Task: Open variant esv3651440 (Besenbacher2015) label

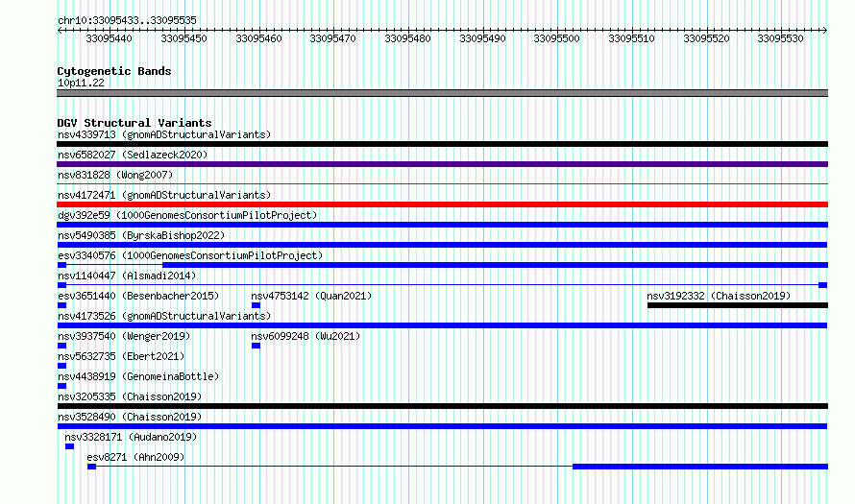Action: 138,296
